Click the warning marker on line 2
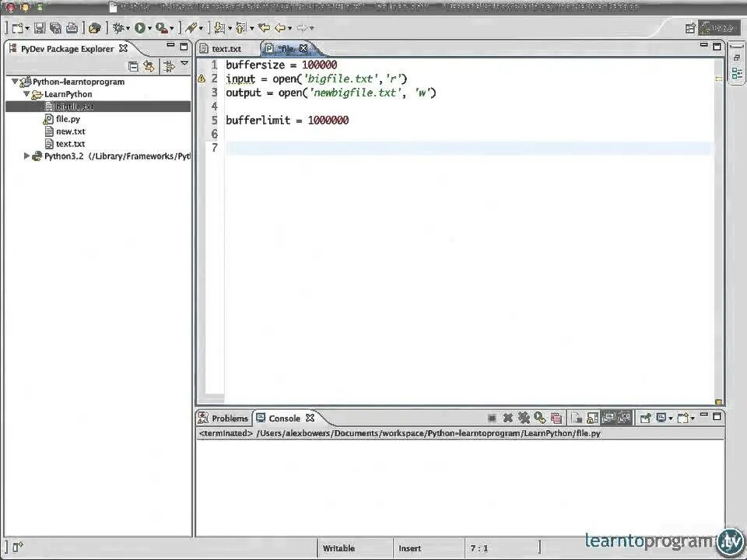The width and height of the screenshot is (747, 560). [x=202, y=79]
